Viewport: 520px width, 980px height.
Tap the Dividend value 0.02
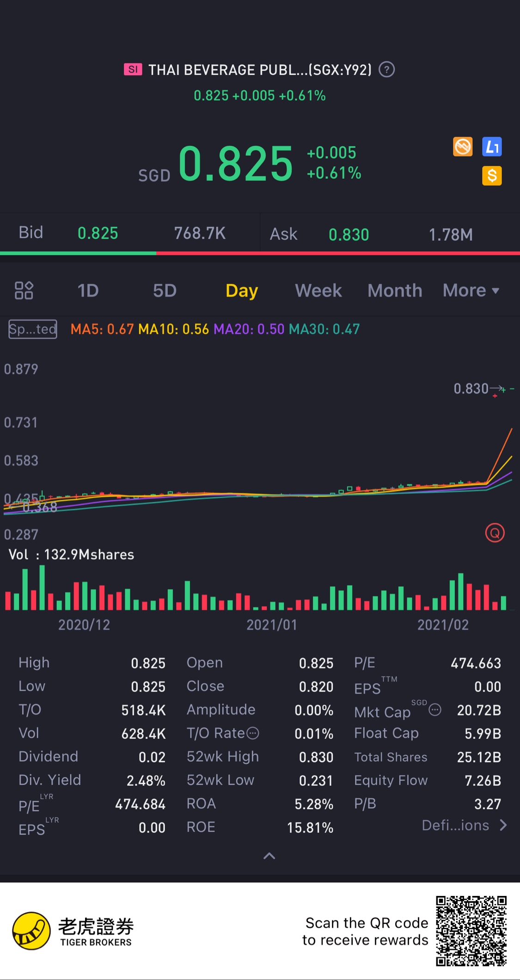click(152, 757)
